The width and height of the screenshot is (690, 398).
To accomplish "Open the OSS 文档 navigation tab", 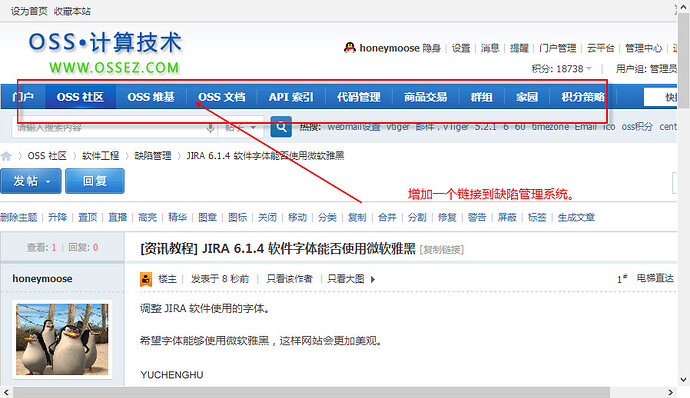I will [x=221, y=97].
